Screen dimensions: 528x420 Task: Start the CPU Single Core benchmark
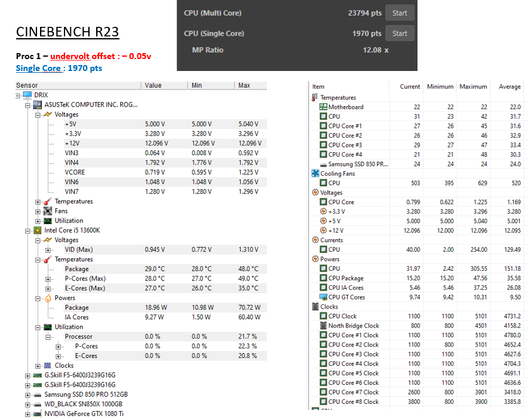click(x=400, y=33)
